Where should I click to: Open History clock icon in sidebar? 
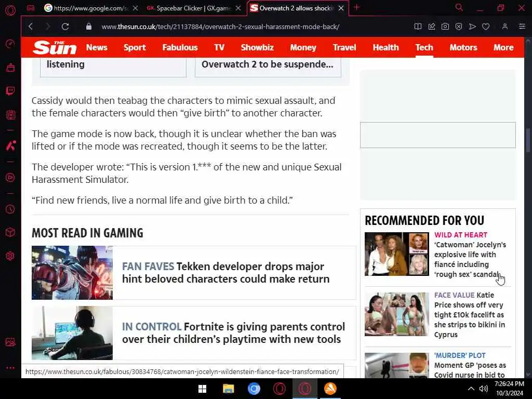tap(10, 209)
